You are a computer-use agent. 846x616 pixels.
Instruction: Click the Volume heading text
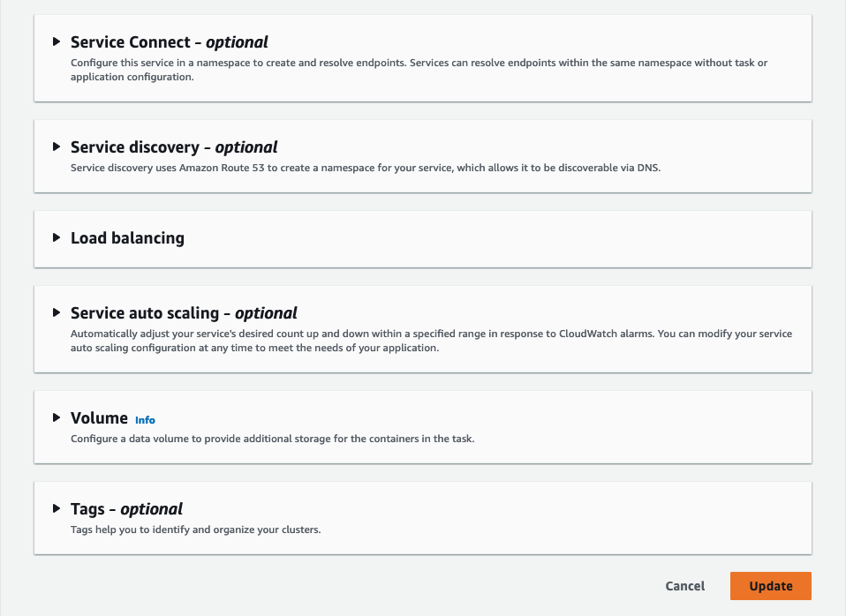tap(99, 417)
